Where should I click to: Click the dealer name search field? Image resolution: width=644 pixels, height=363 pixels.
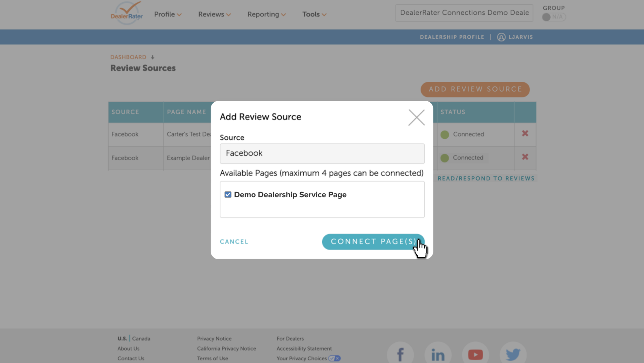[464, 13]
